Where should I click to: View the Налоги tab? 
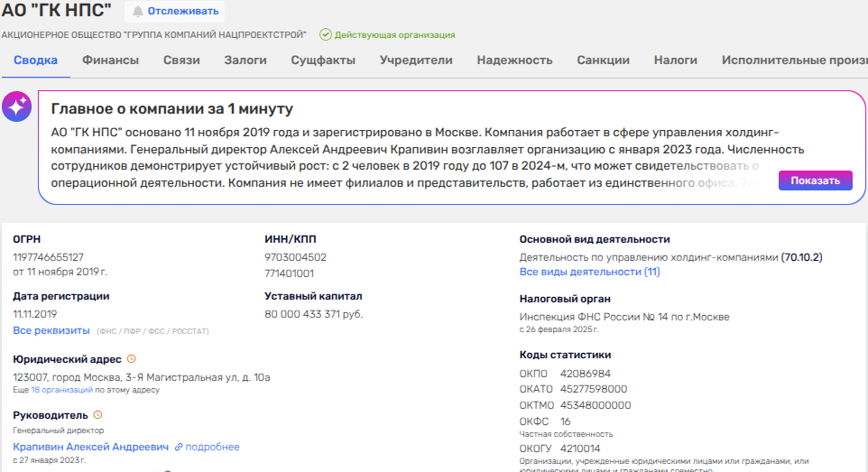point(676,60)
